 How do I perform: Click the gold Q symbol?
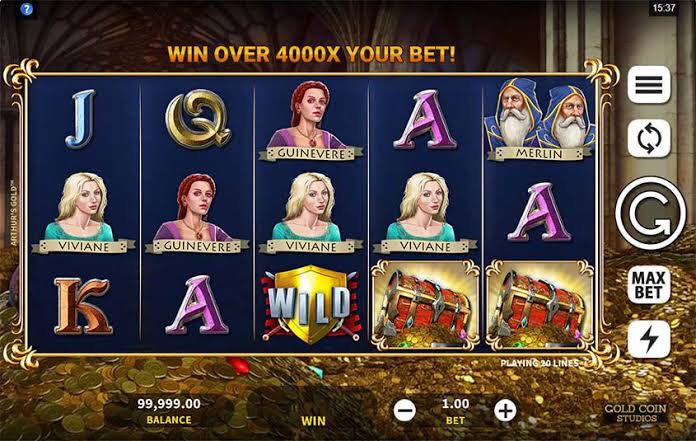point(198,118)
